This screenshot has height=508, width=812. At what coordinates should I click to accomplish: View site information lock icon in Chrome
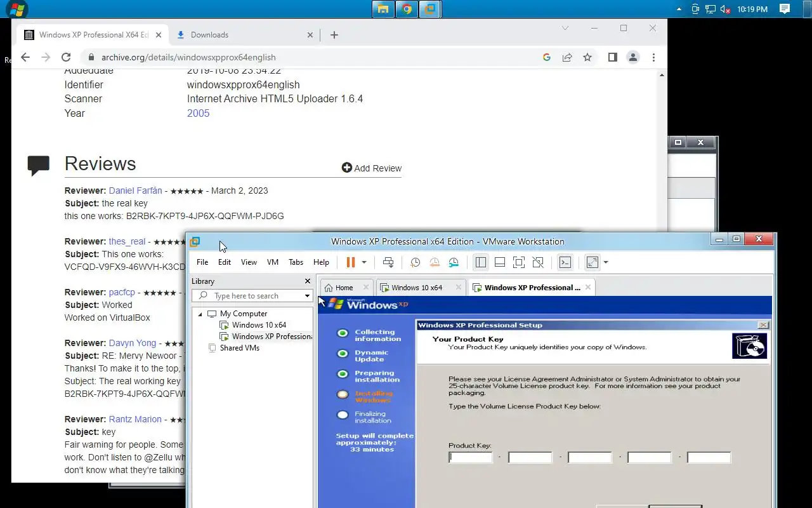[92, 57]
